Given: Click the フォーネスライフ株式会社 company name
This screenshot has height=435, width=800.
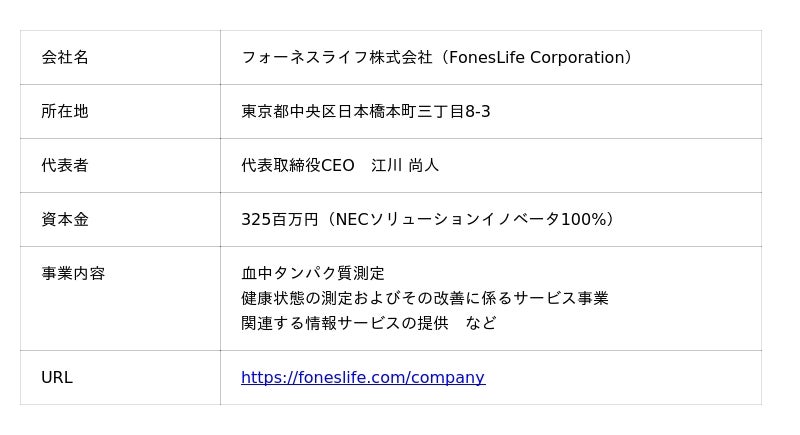Looking at the screenshot, I should pos(337,58).
